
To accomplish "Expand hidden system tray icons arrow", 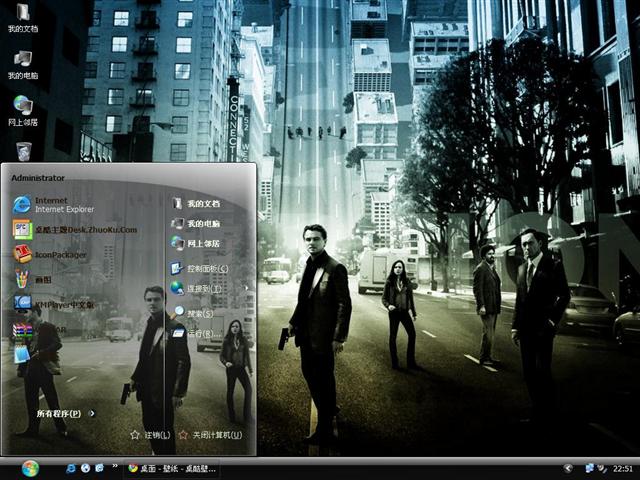I will [x=568, y=469].
